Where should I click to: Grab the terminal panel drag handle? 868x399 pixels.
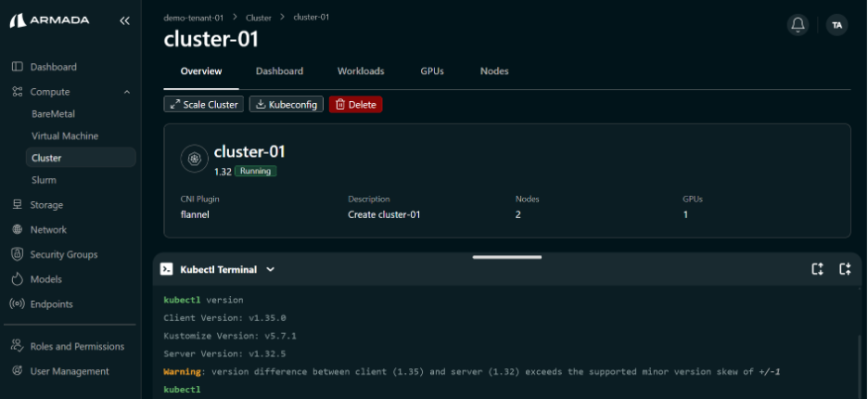click(507, 257)
